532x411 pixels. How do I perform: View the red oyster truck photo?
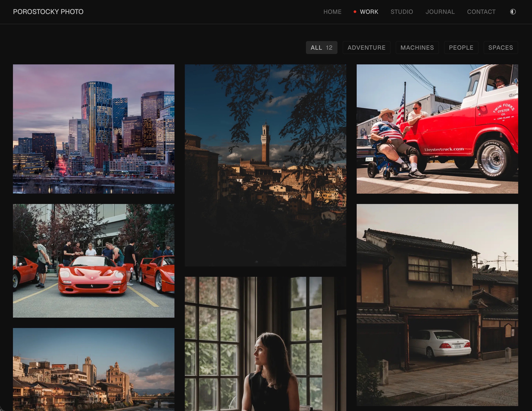pos(437,129)
